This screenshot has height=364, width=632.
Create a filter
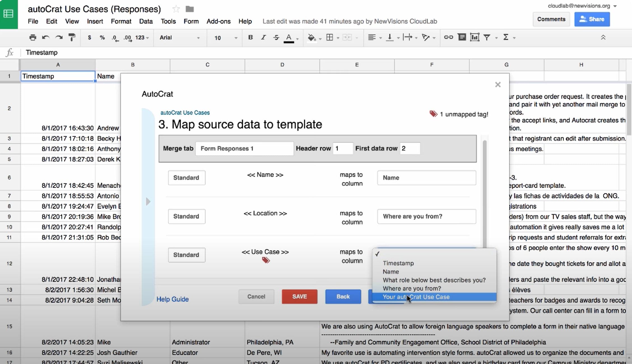pyautogui.click(x=488, y=37)
